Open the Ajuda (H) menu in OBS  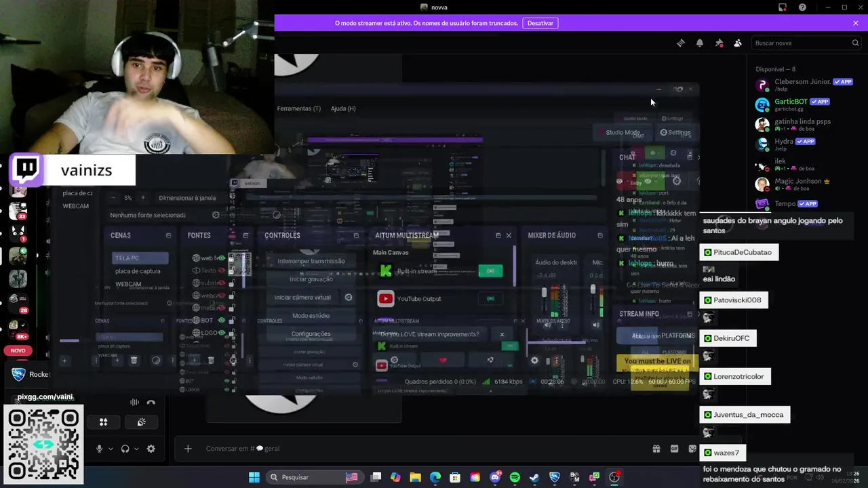[x=343, y=108]
